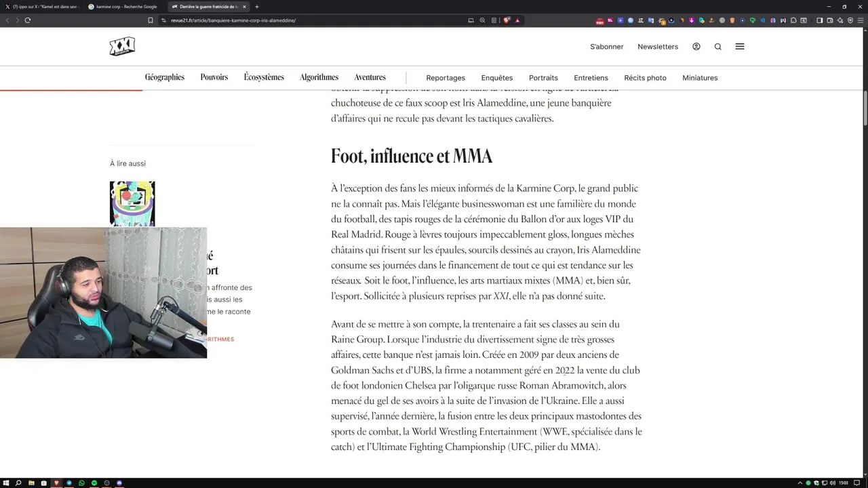Click the S'abonner link
The image size is (868, 488).
point(606,47)
